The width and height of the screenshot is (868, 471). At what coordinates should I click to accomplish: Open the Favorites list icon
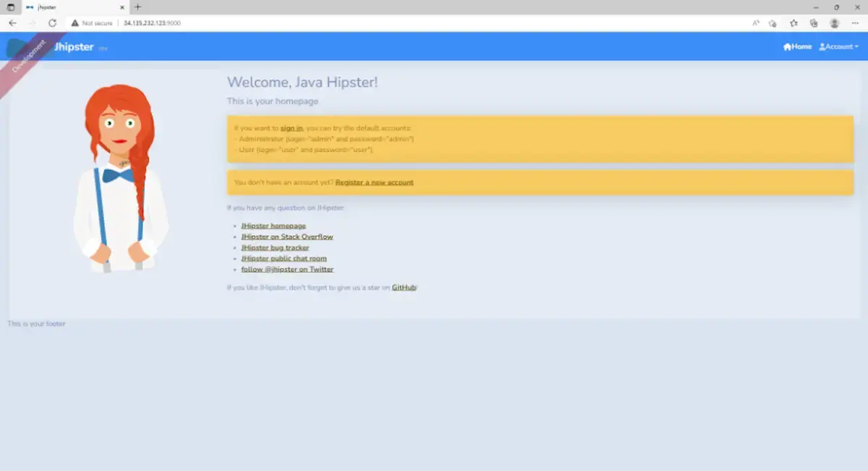793,23
